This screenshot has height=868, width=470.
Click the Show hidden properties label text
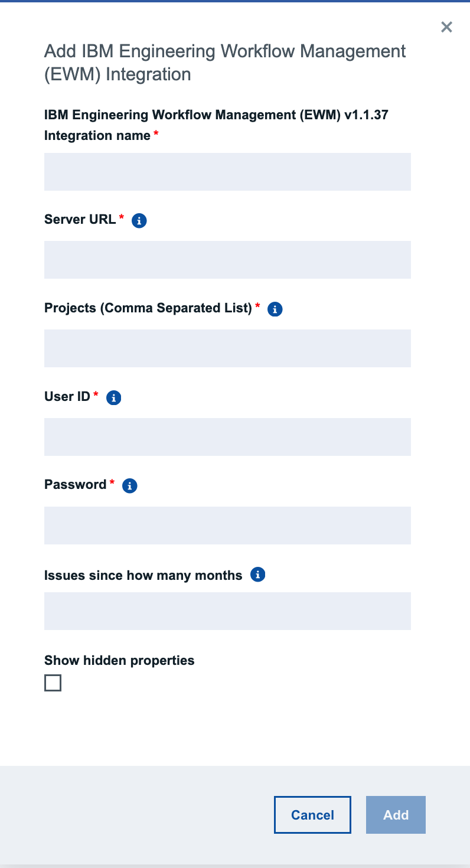[119, 660]
